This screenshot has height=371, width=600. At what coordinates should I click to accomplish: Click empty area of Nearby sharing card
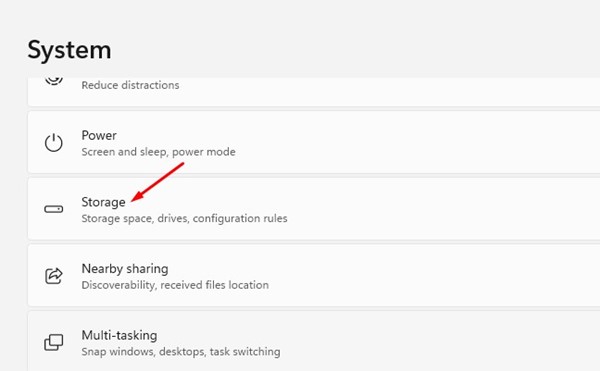click(x=421, y=275)
